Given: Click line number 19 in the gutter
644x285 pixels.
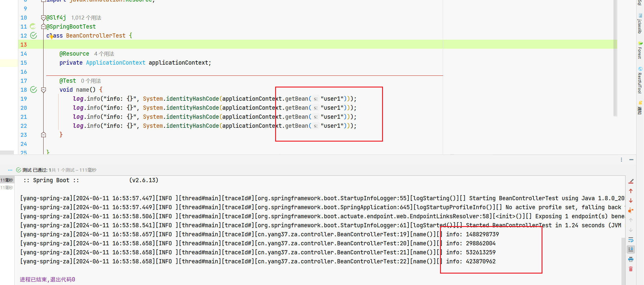Looking at the screenshot, I should [x=24, y=99].
